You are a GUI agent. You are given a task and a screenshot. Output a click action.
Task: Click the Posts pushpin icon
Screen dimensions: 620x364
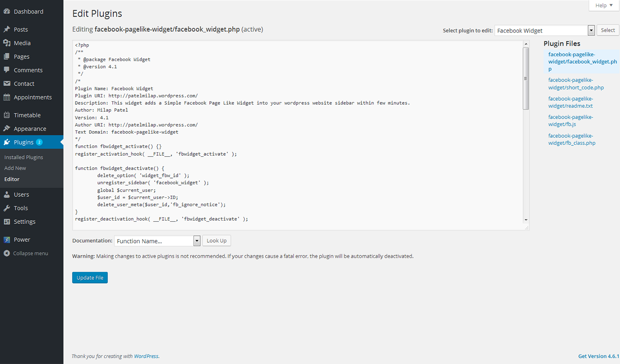(7, 29)
